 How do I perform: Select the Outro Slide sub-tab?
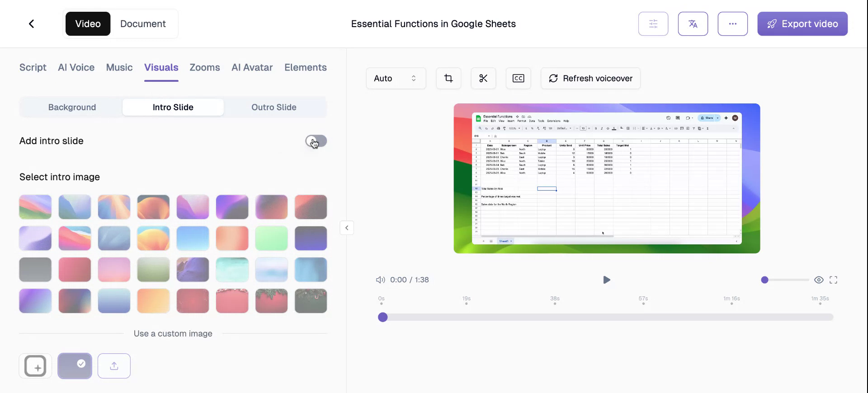click(x=274, y=107)
